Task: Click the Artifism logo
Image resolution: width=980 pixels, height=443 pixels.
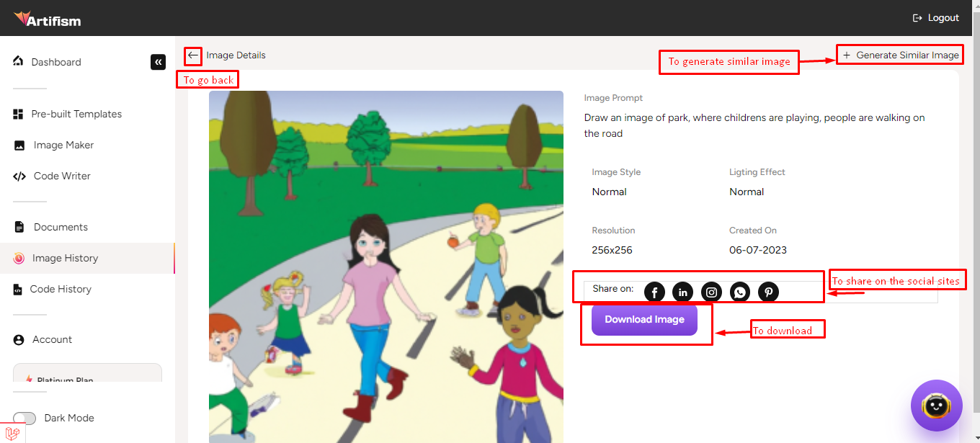Action: pyautogui.click(x=48, y=19)
